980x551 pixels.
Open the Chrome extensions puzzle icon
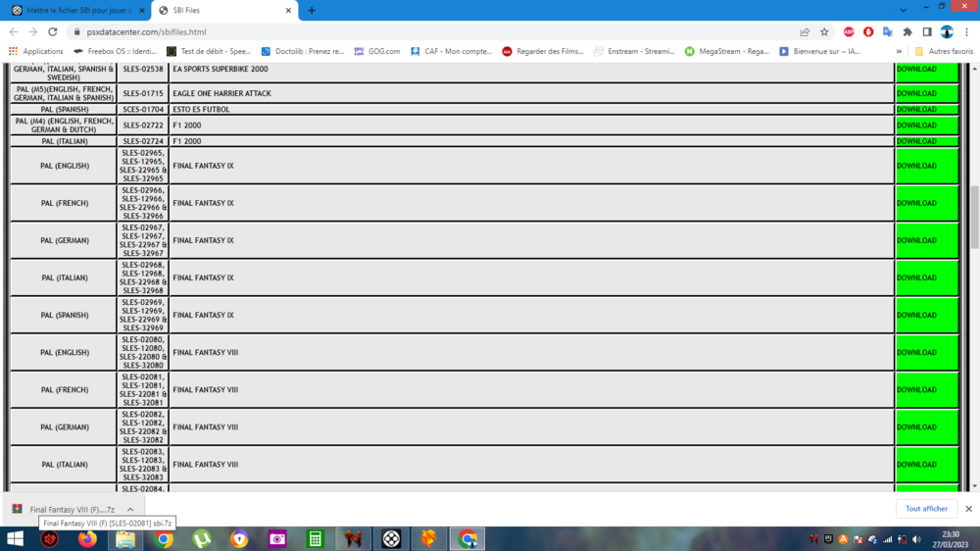point(906,31)
